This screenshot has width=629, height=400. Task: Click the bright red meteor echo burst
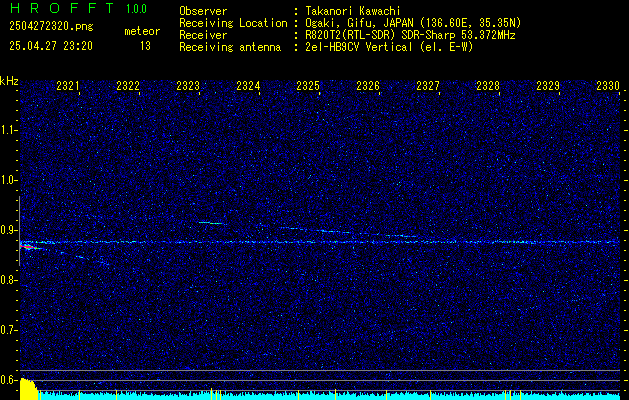[28, 247]
